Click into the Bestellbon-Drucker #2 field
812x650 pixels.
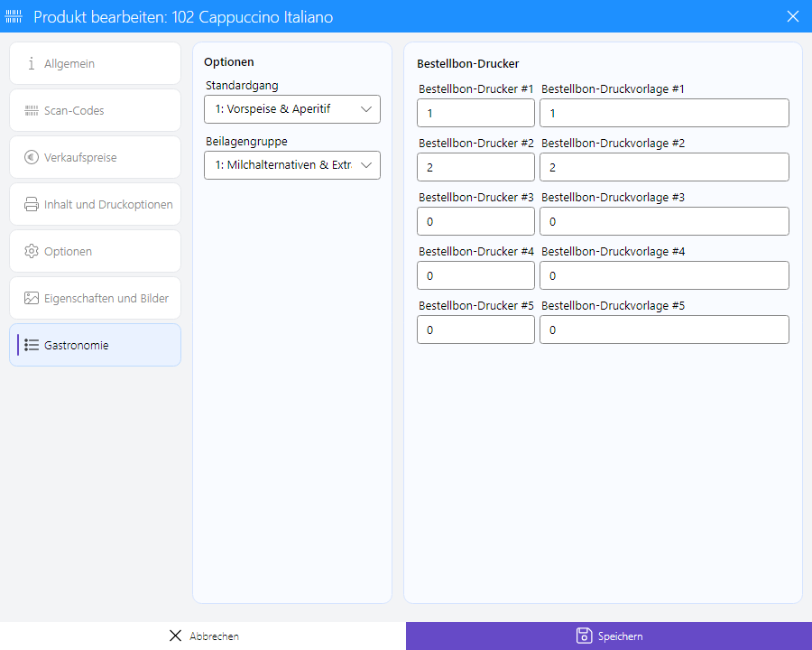[475, 167]
